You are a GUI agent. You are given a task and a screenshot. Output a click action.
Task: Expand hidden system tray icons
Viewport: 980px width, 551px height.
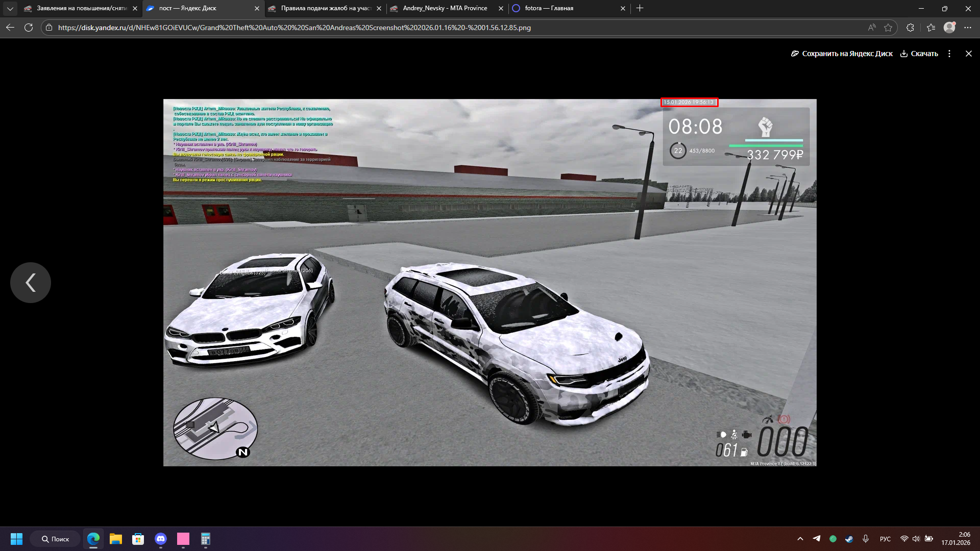[x=800, y=539]
